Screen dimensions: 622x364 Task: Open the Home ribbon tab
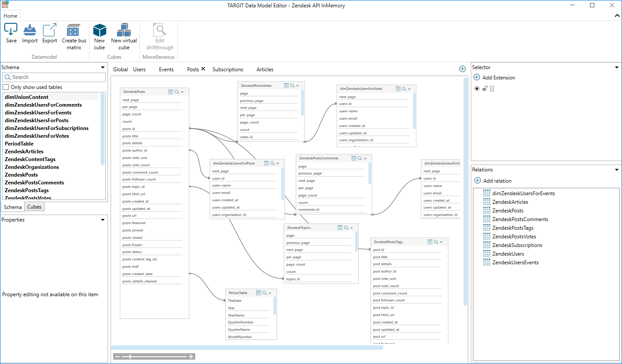point(10,16)
